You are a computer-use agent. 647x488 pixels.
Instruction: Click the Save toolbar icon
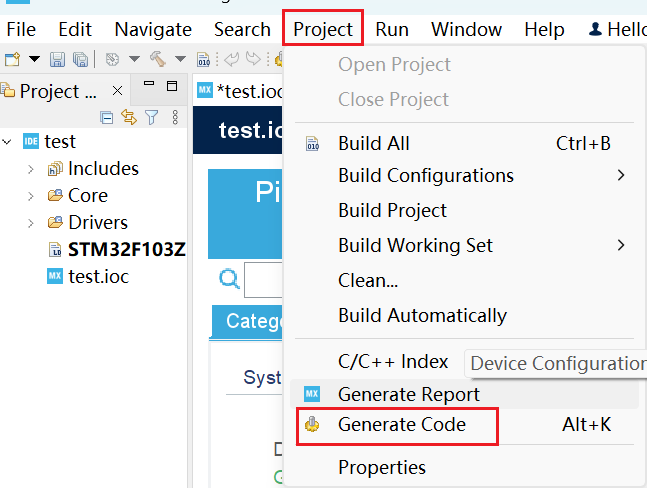click(x=57, y=59)
